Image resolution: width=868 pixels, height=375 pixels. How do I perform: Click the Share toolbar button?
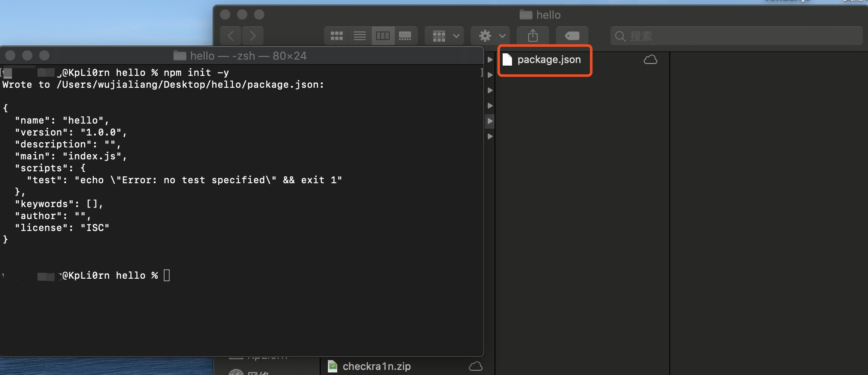click(533, 36)
